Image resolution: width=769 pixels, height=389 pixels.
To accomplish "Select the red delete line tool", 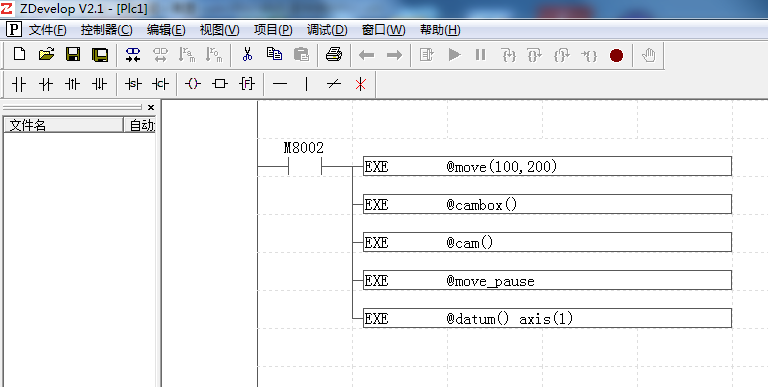I will (360, 84).
